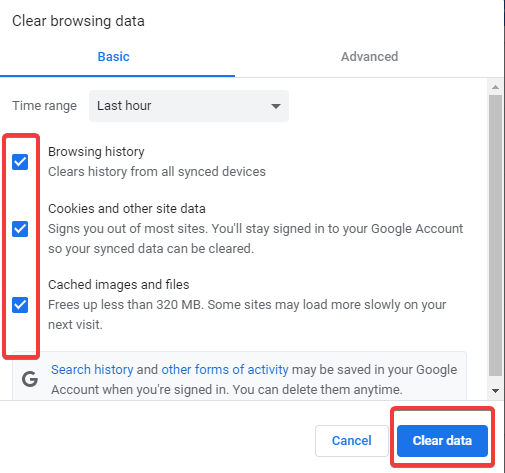Open the Last hour time range menu
505x473 pixels.
coord(189,106)
